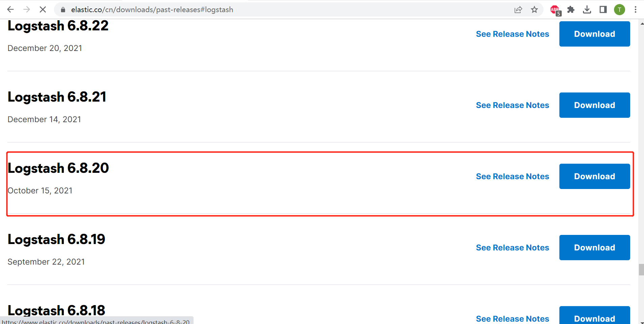The image size is (644, 324).
Task: Bookmark this page with the star
Action: coord(534,10)
